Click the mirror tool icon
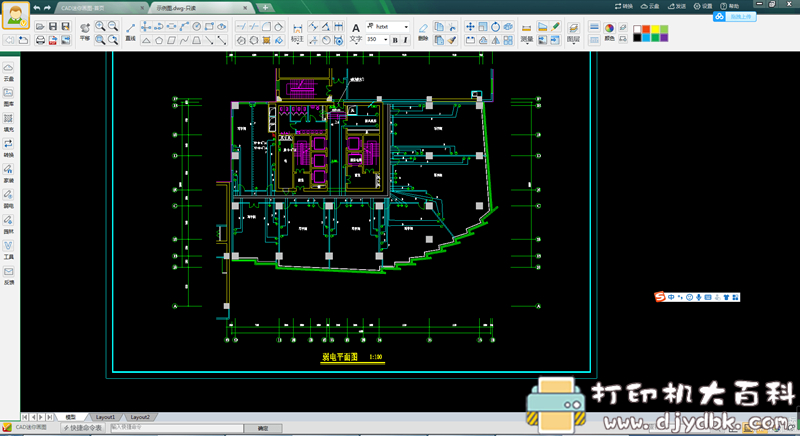Screen dimensions: 800x436 [x=495, y=40]
